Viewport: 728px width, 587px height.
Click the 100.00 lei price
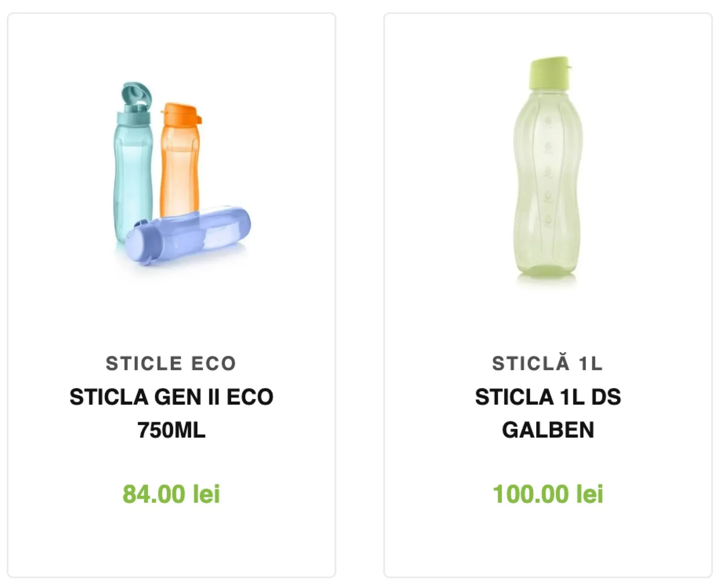pyautogui.click(x=548, y=494)
